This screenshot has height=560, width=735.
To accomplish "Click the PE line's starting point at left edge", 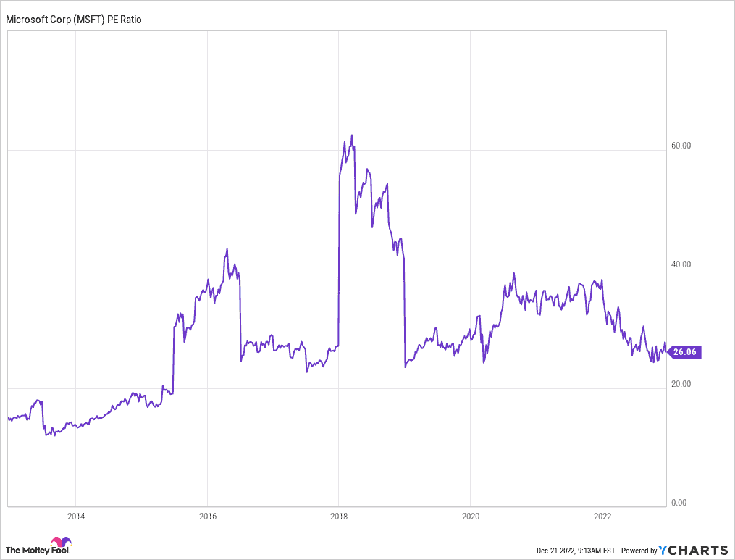I will point(9,418).
